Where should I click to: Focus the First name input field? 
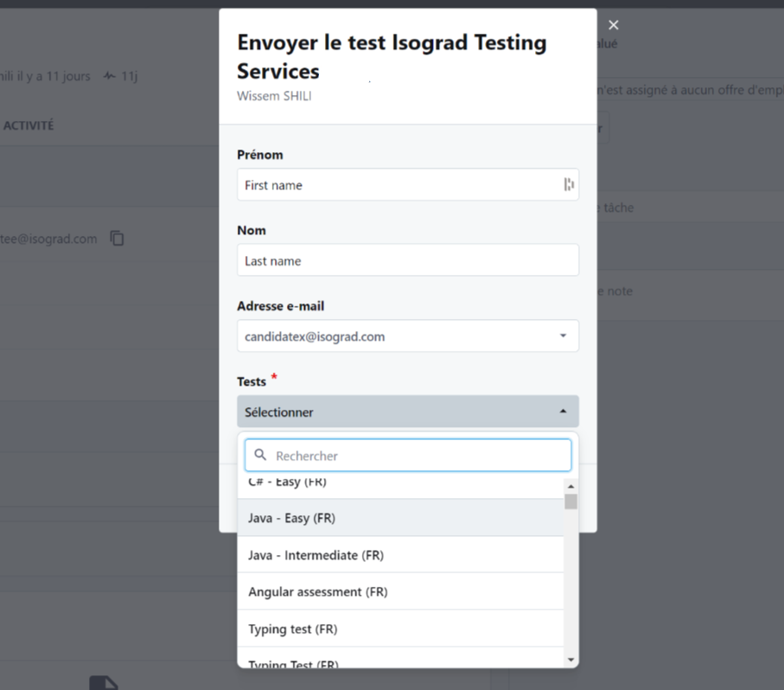click(408, 184)
